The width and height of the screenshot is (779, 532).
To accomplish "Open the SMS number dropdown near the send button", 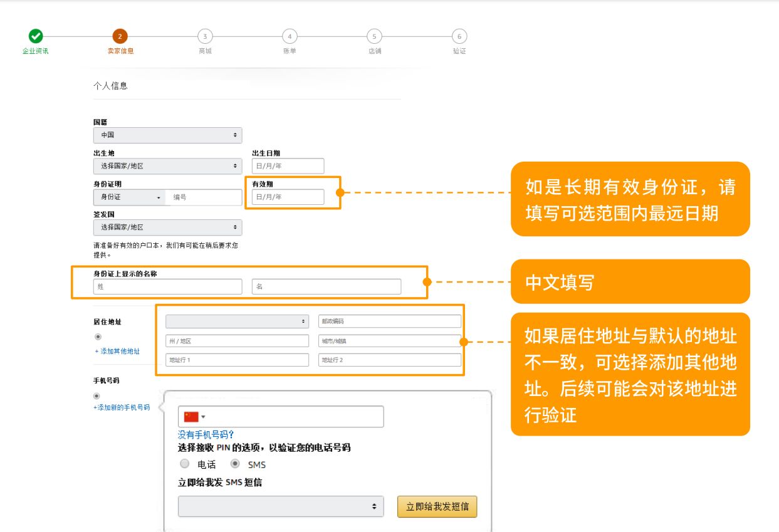I will [280, 506].
